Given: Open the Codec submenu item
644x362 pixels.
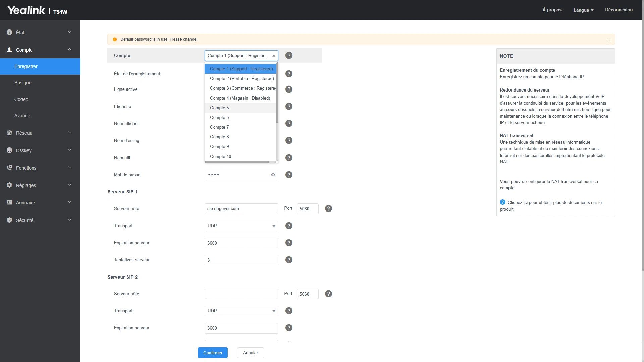Looking at the screenshot, I should (21, 99).
